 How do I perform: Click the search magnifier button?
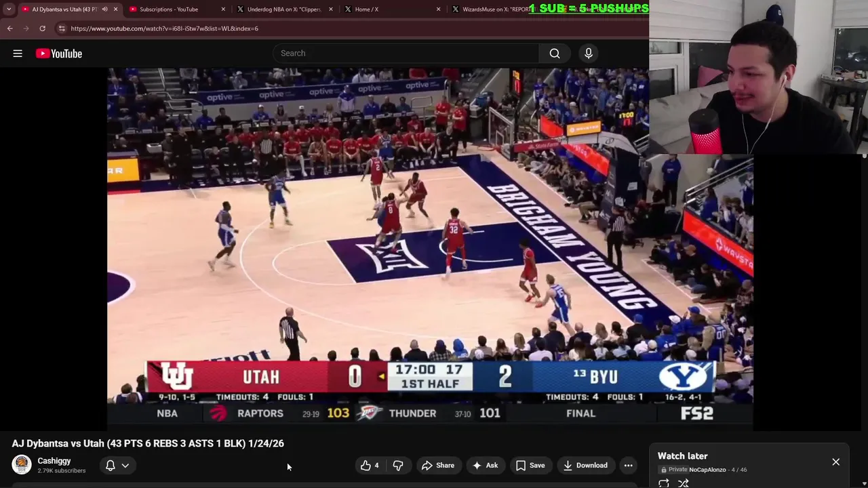click(555, 54)
